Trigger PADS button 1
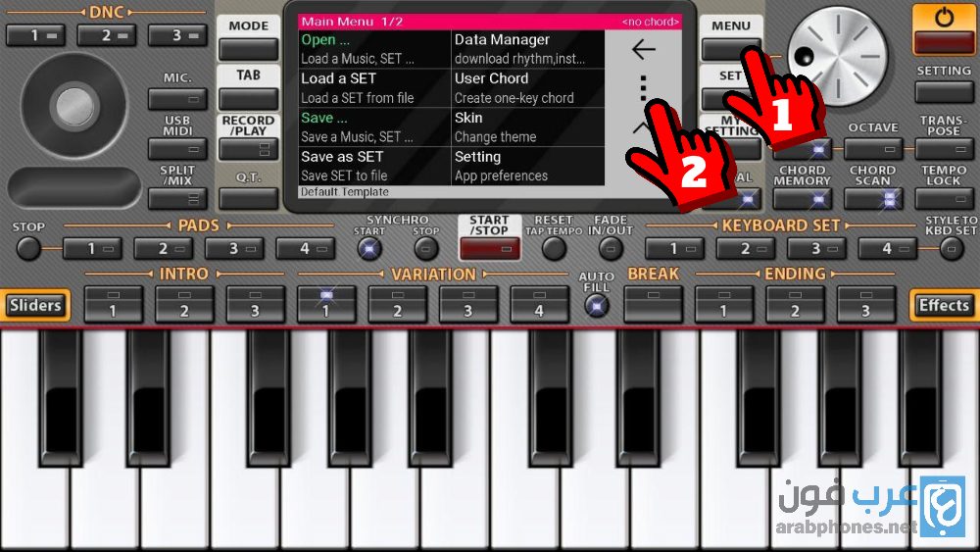This screenshot has width=980, height=552. (x=92, y=249)
